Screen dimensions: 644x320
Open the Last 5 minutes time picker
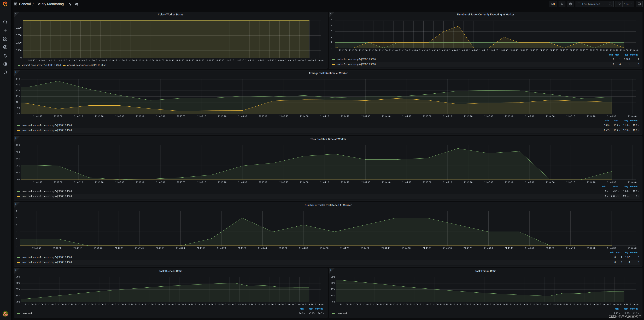click(591, 4)
